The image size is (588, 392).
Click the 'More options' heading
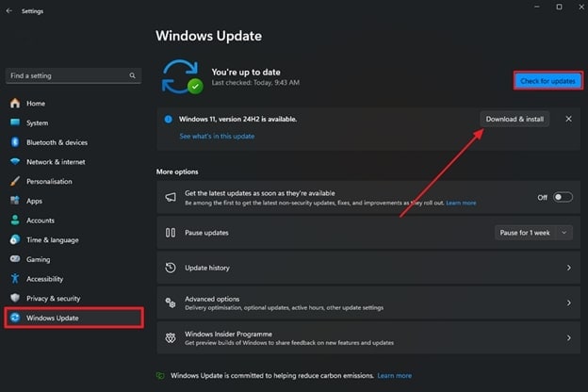pyautogui.click(x=177, y=171)
